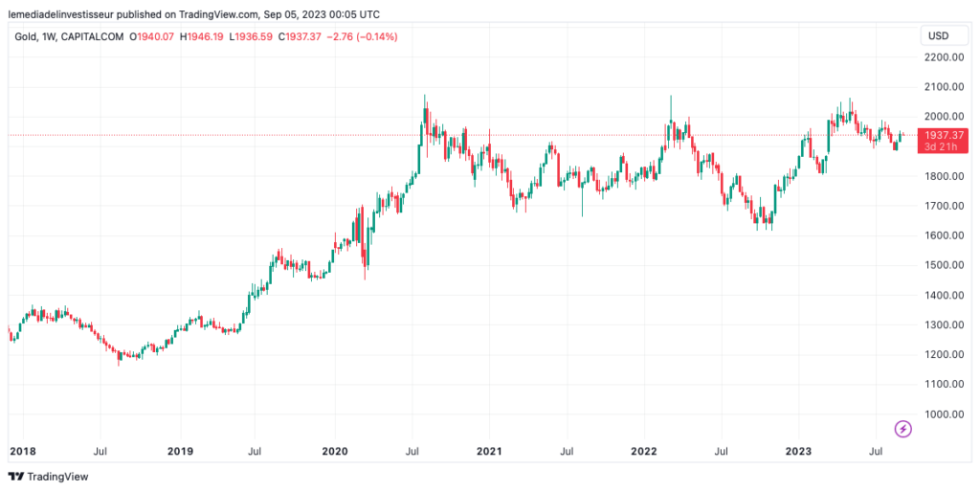The height and width of the screenshot is (491, 980).
Task: Select the 1W interval in the legend
Action: (52, 36)
